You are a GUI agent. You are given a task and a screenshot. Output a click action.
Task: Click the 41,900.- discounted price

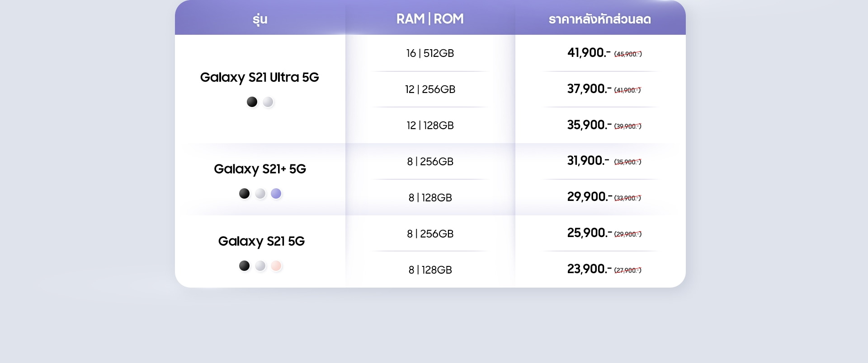pos(589,53)
